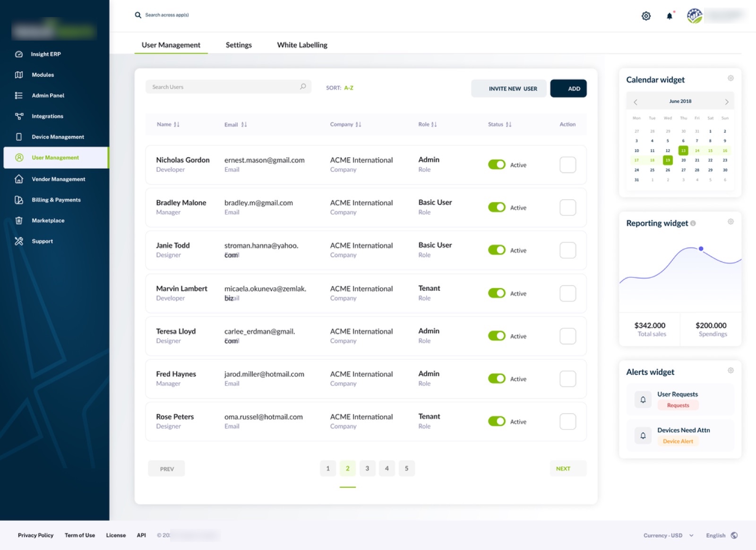The width and height of the screenshot is (756, 550).
Task: Open the Currency - USD dropdown
Action: (668, 535)
